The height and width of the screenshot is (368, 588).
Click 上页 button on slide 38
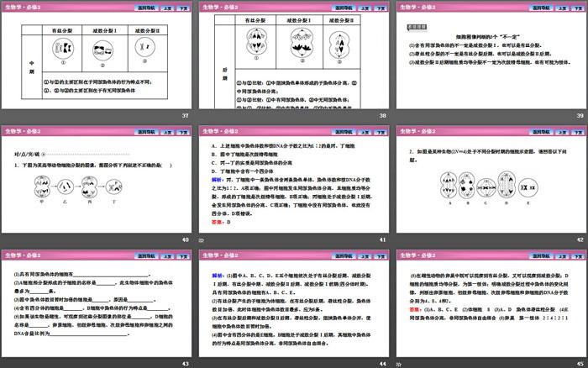[x=365, y=8]
